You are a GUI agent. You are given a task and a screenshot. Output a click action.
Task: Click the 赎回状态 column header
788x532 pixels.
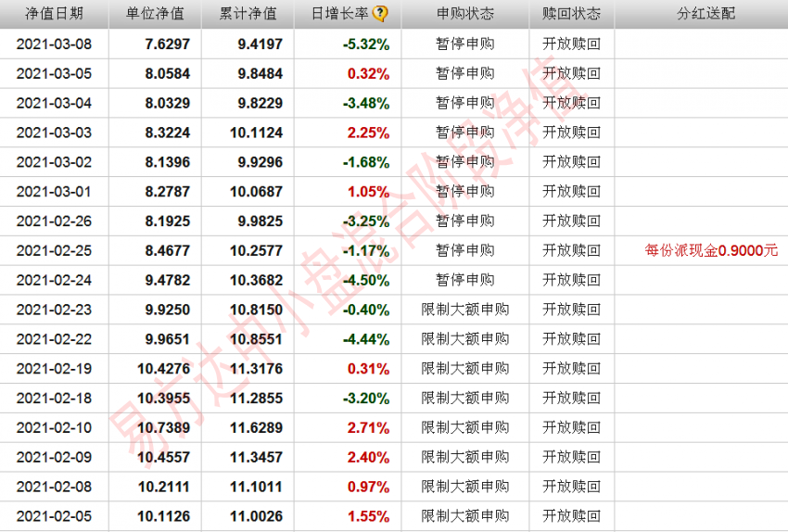click(571, 14)
